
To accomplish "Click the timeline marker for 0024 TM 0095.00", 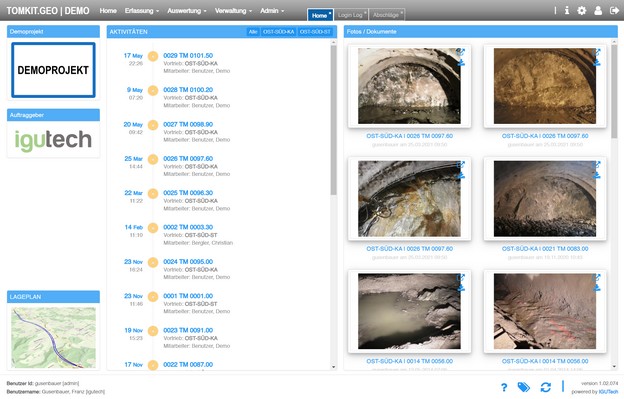I will coord(153,262).
